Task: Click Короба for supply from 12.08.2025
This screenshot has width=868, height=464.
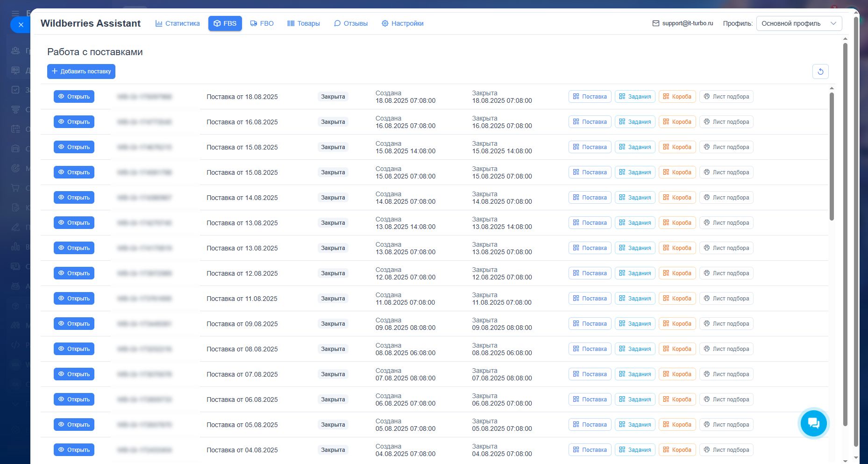Action: point(677,273)
